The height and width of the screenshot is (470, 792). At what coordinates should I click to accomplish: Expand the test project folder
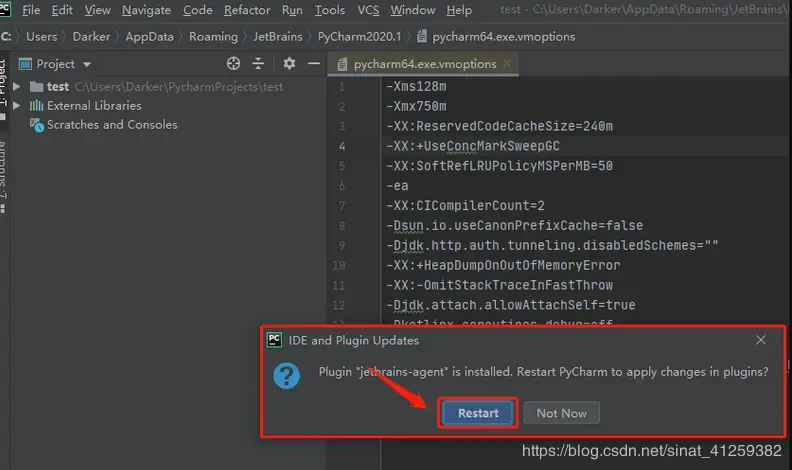[21, 86]
